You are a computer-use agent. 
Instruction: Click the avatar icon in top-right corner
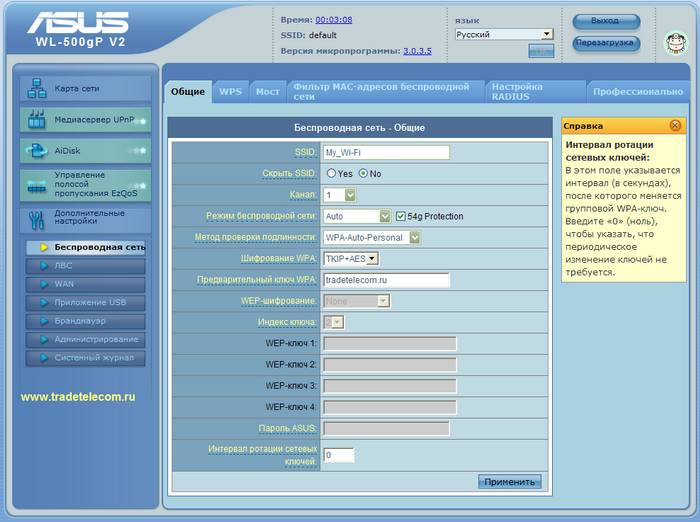tap(675, 43)
